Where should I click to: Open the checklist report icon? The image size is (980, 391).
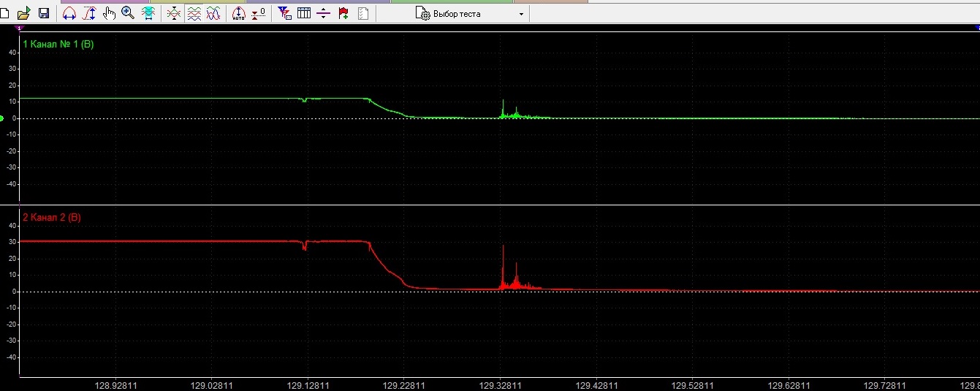(363, 13)
